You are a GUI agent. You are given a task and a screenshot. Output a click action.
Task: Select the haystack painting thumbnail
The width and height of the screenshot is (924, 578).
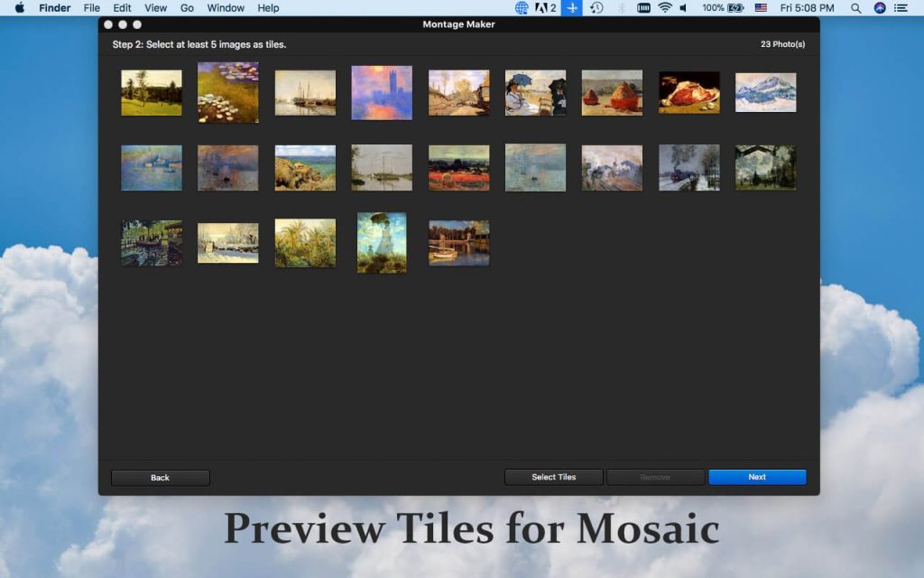612,92
